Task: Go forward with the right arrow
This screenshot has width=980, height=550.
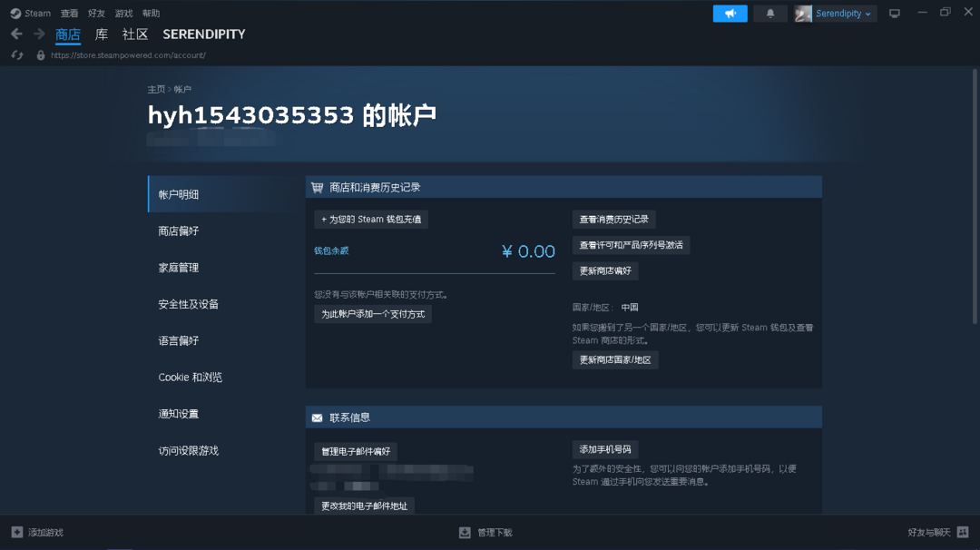Action: (39, 34)
